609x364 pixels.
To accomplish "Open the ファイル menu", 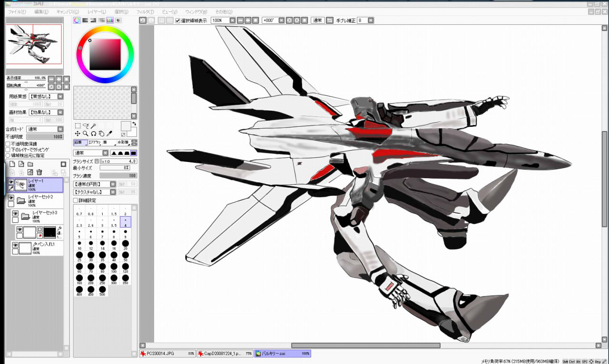I will click(17, 11).
